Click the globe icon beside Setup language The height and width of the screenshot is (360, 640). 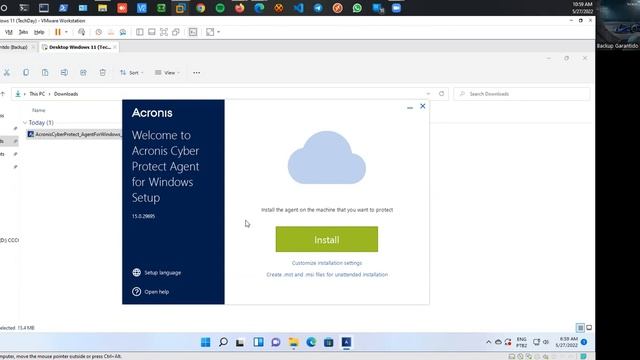tap(136, 272)
